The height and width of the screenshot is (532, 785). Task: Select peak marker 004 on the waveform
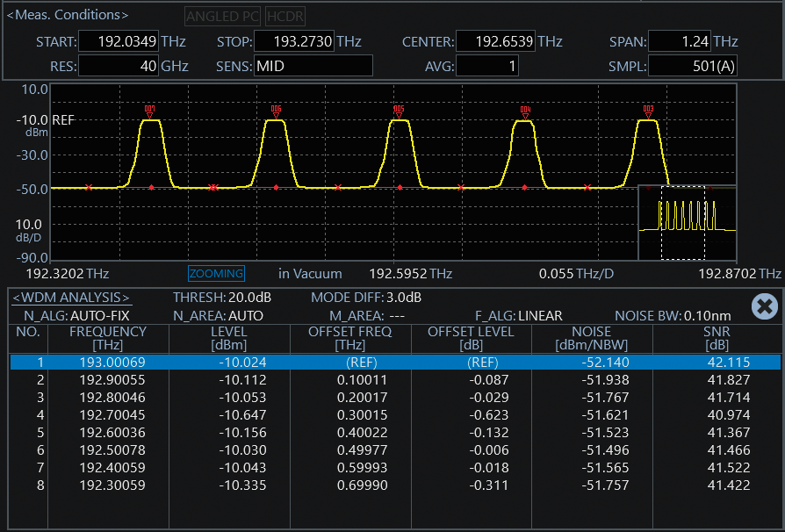(x=524, y=111)
